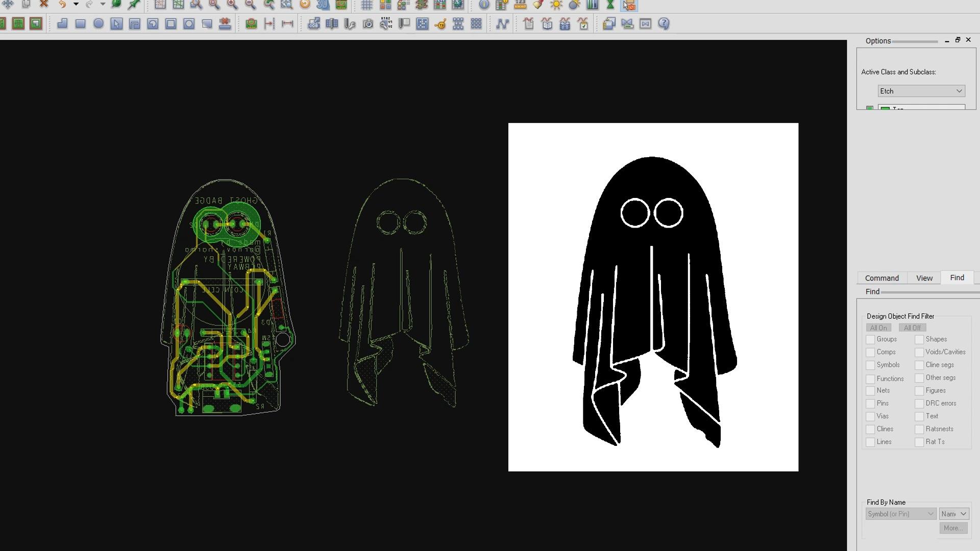This screenshot has width=980, height=551.
Task: Switch to the Command tab
Action: tap(881, 278)
